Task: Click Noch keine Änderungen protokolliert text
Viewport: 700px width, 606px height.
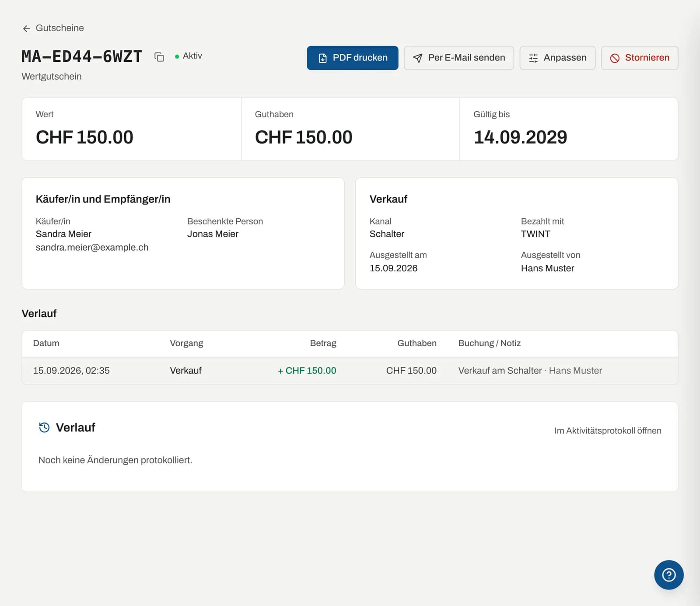Action: click(x=115, y=460)
